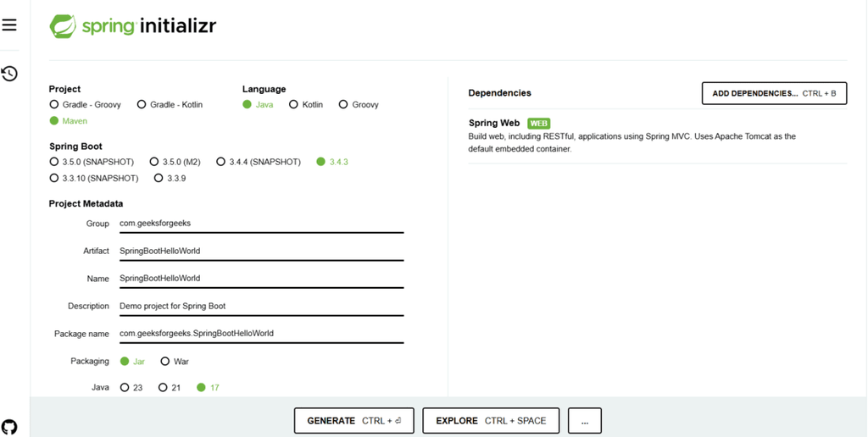Viewport: 868px width, 437px height.
Task: Select Maven project type
Action: click(68, 121)
